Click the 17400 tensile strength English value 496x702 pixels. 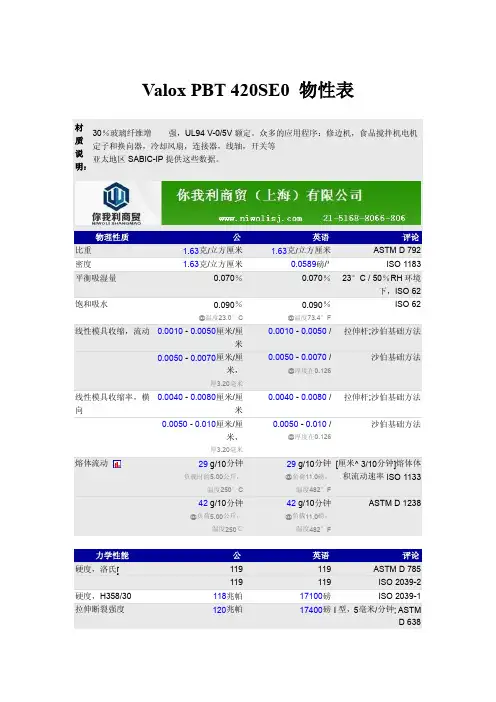tap(311, 609)
